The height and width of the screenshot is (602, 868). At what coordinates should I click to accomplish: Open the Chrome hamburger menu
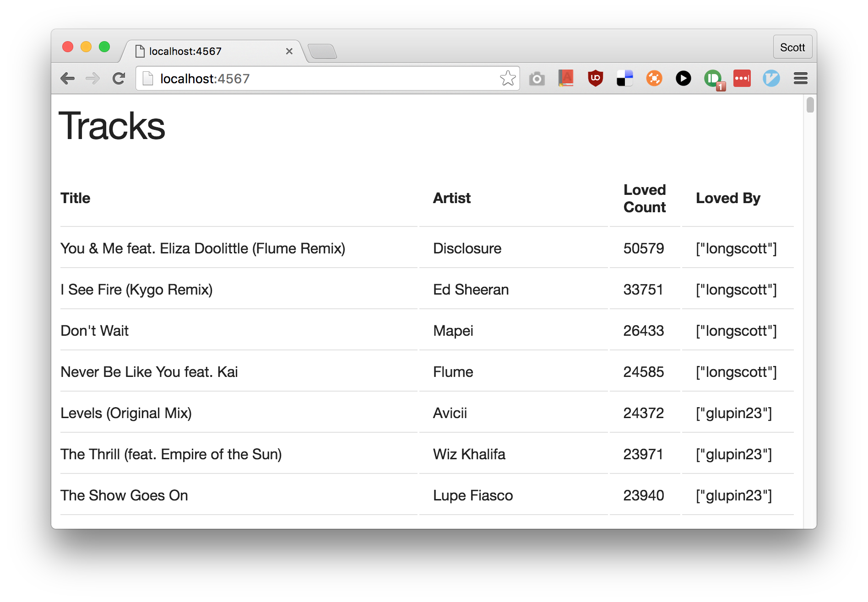800,78
